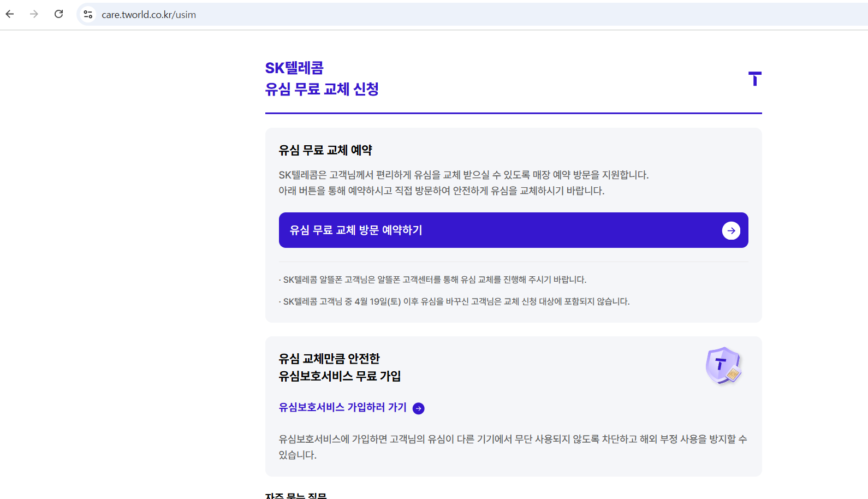This screenshot has height=499, width=868.
Task: Open the T logo at top right
Action: (x=754, y=79)
